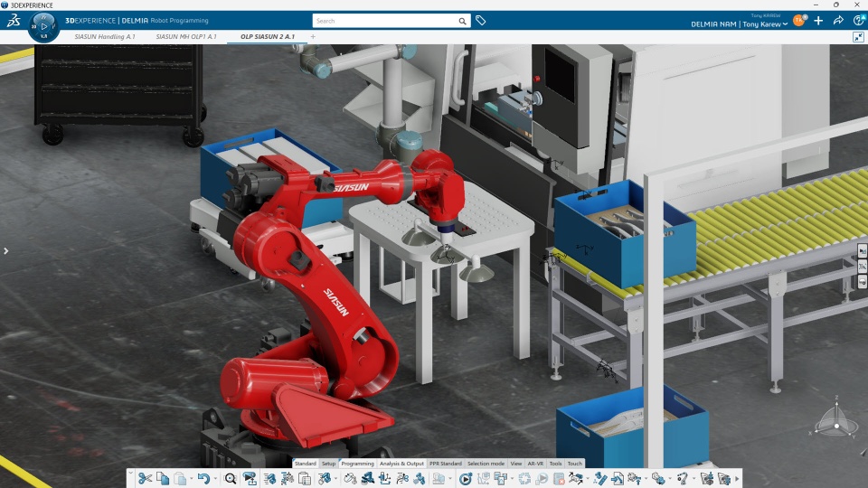This screenshot has width=868, height=488.
Task: Open the tag (6WTags) icon
Action: point(480,21)
